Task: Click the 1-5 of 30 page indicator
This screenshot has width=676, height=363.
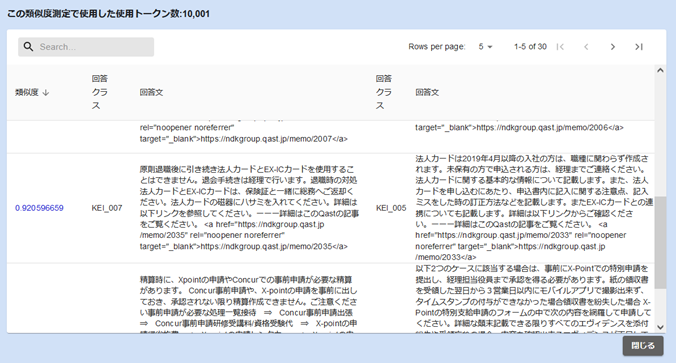Action: point(530,47)
